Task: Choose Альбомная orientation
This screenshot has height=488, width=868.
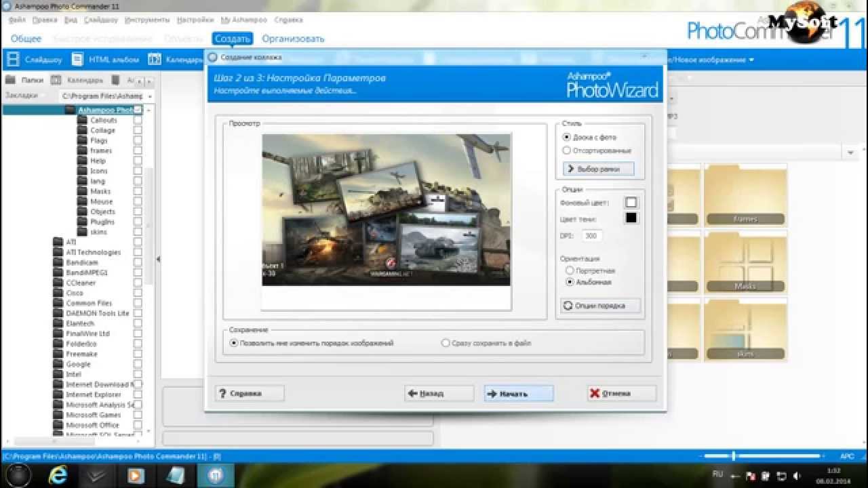Action: 570,282
